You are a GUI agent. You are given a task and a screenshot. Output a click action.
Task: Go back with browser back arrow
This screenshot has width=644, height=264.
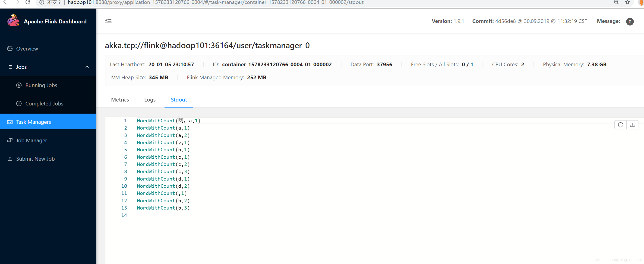[x=6, y=2]
